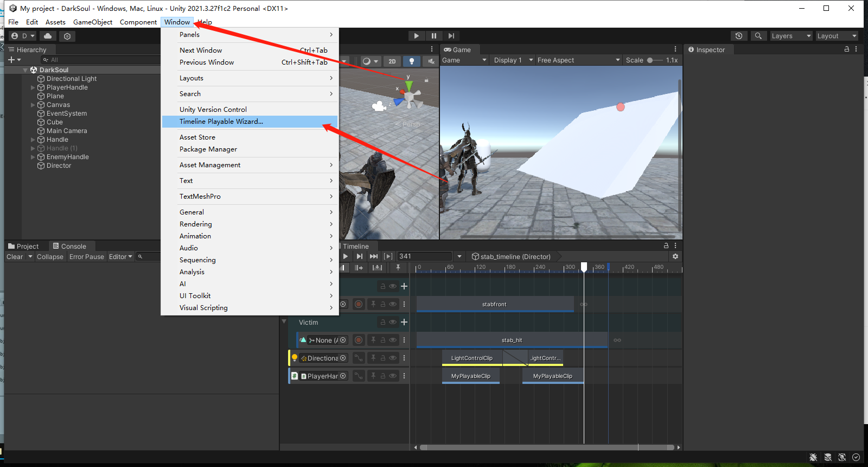Enable the Timeline replace edit mode
This screenshot has width=868, height=467.
(377, 268)
